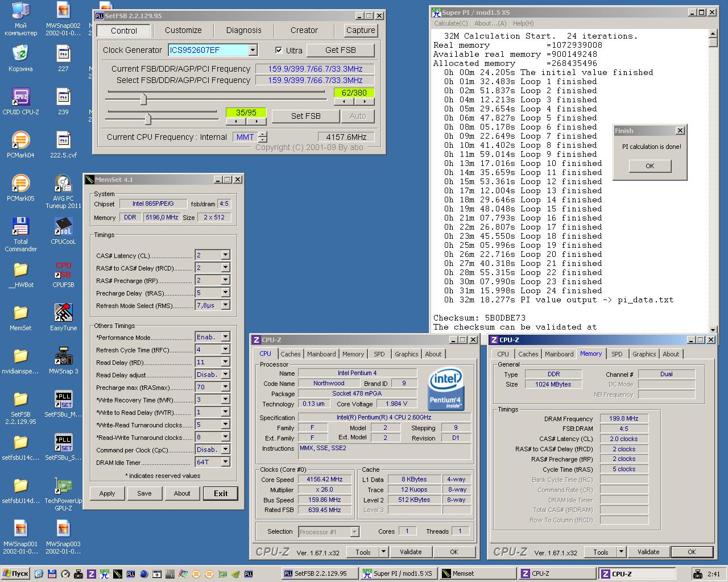Launch MemSet icon in quick launch bar
Viewport: 728px width, 582px height.
[x=118, y=574]
